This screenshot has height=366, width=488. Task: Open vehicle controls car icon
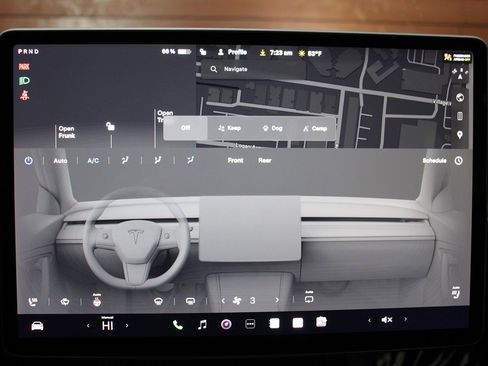pos(37,326)
